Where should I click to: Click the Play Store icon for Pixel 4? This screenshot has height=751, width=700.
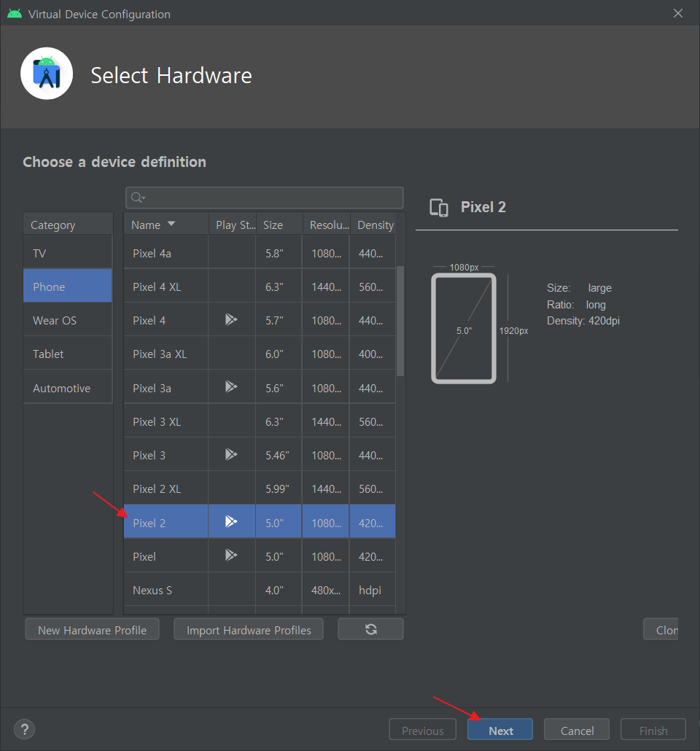[x=231, y=319]
